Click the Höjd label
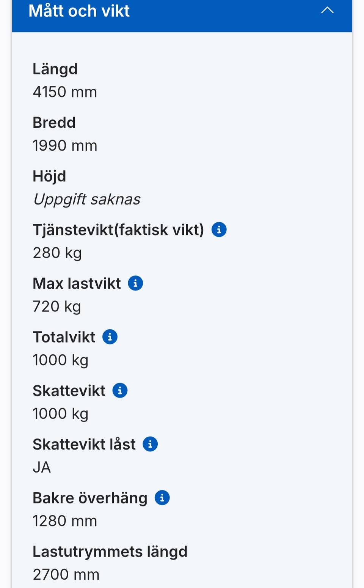The image size is (364, 588). (x=49, y=176)
